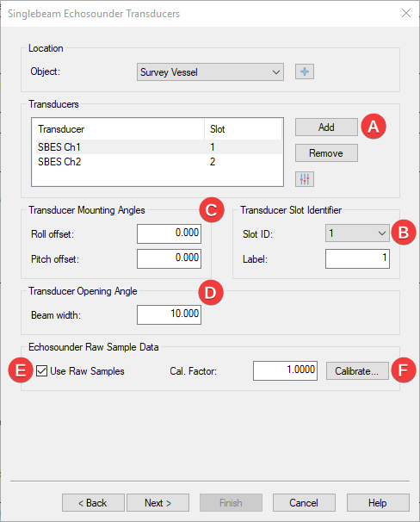Screen dimensions: 420x522
Task: Open the Calibrate... dialog button
Action: (357, 371)
